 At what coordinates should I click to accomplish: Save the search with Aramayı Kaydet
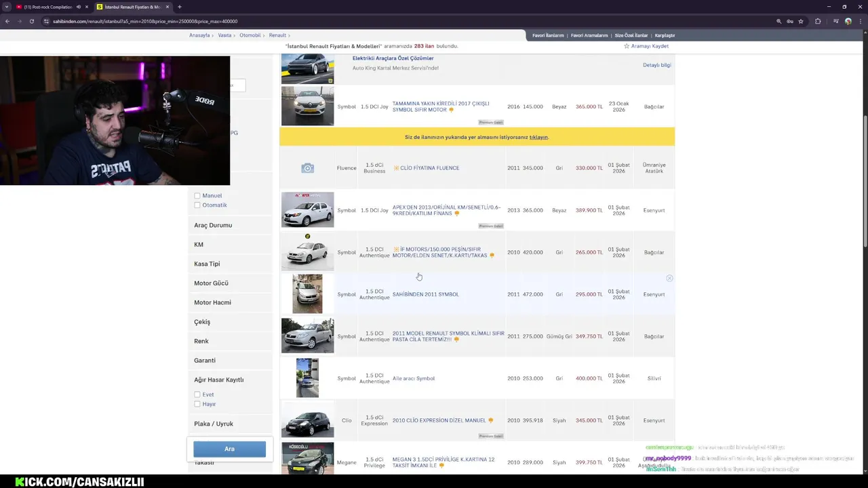click(x=650, y=46)
